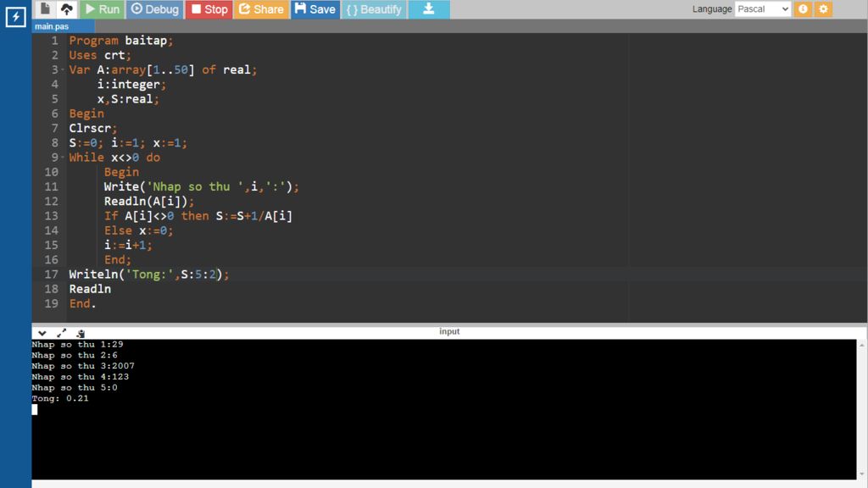Click the 'i:integer;' declaration line
Screen dimensions: 868x488
[x=131, y=85]
